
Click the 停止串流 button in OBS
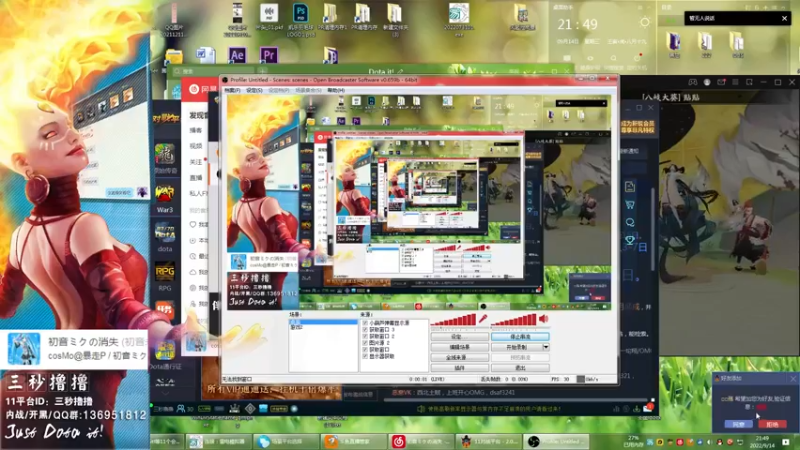[520, 337]
